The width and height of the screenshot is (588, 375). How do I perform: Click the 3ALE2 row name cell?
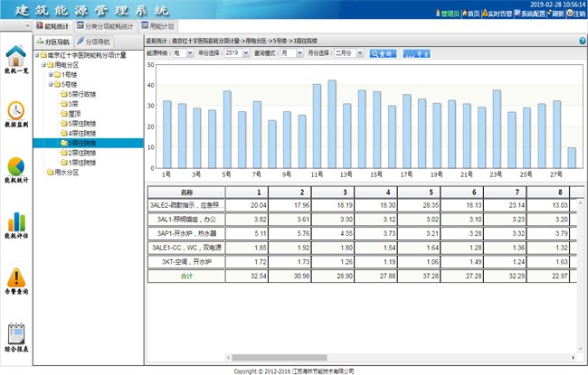(186, 205)
